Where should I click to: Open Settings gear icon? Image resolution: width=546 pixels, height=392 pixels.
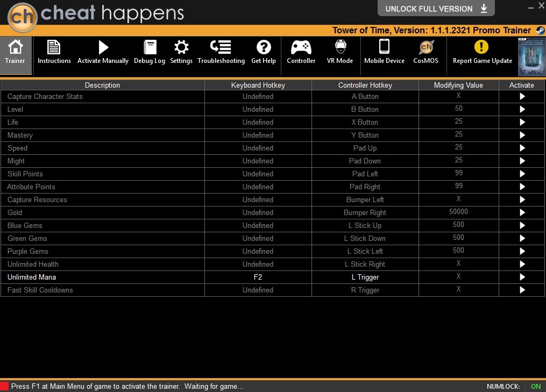tap(181, 47)
